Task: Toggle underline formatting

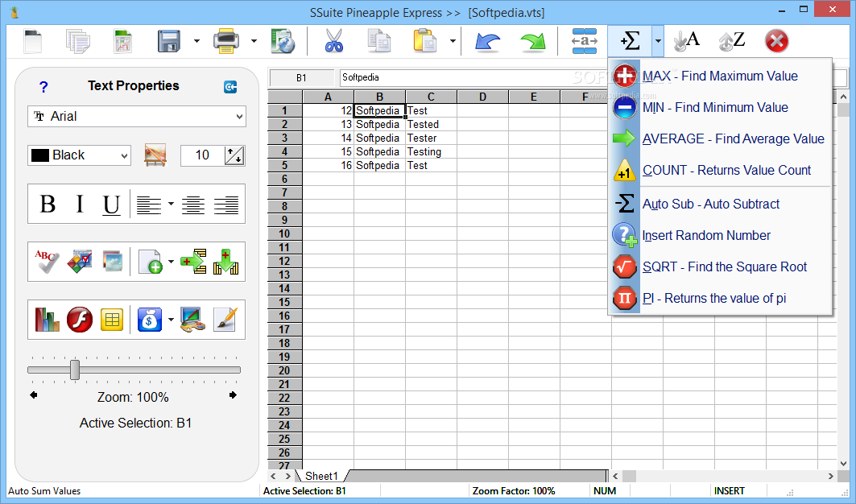Action: click(111, 204)
